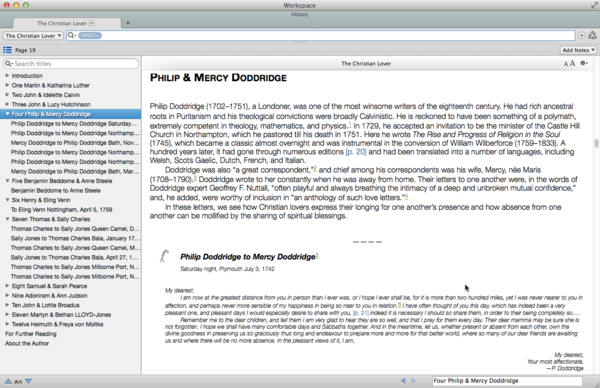Open Philip Doddridge to Mercy Doddridge Saturday letter

pyautogui.click(x=73, y=124)
